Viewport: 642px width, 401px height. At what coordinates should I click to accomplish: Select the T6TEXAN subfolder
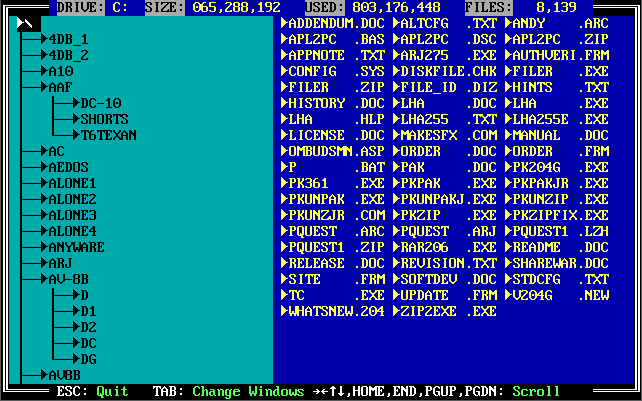(x=109, y=135)
